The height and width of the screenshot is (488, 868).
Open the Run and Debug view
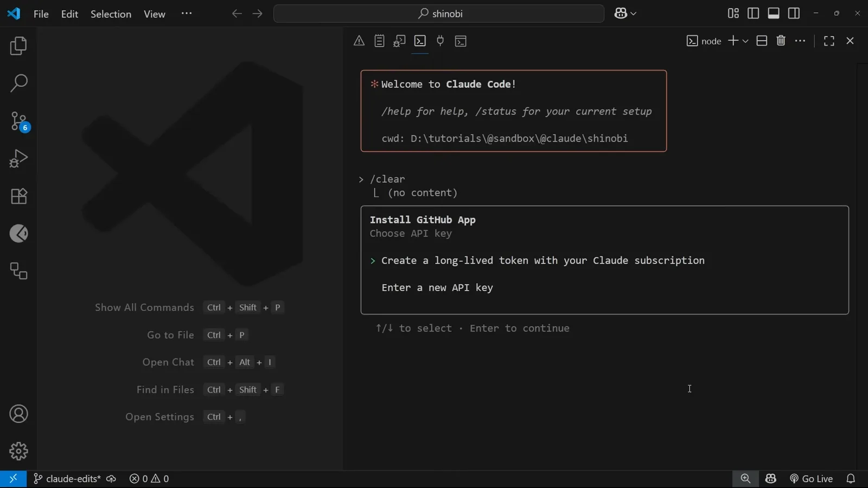(18, 159)
